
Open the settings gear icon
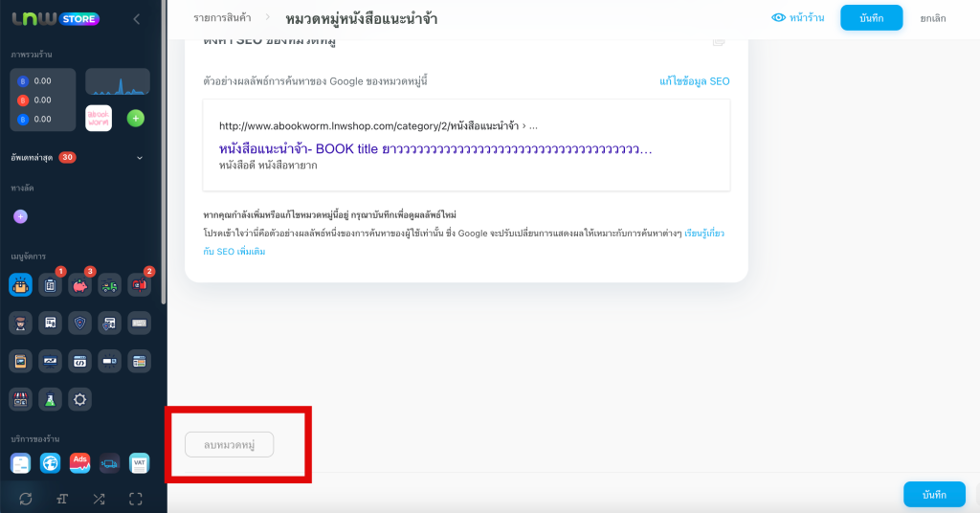(x=80, y=399)
